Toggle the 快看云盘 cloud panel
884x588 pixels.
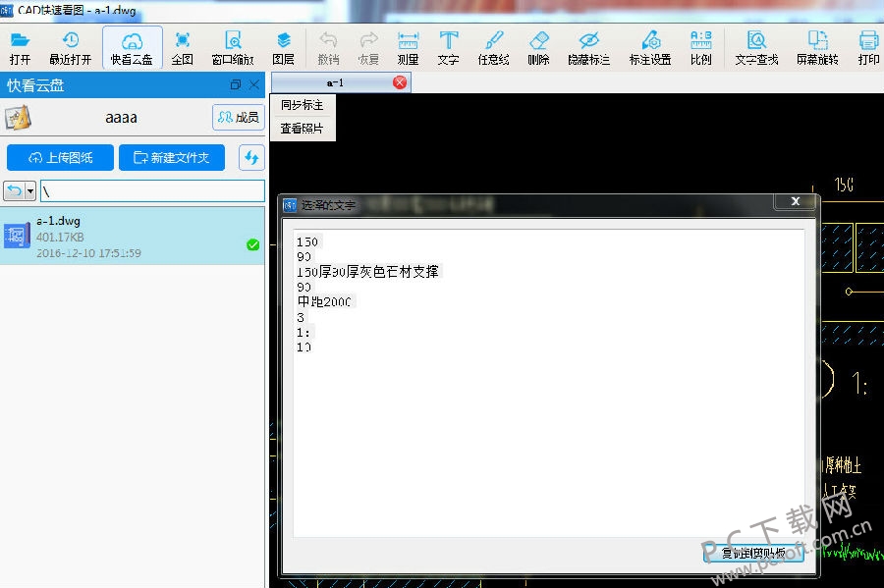(x=132, y=48)
